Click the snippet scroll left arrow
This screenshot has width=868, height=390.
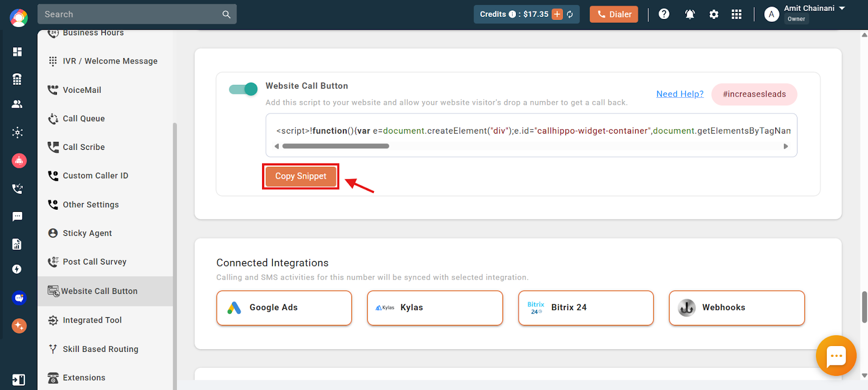click(x=277, y=146)
